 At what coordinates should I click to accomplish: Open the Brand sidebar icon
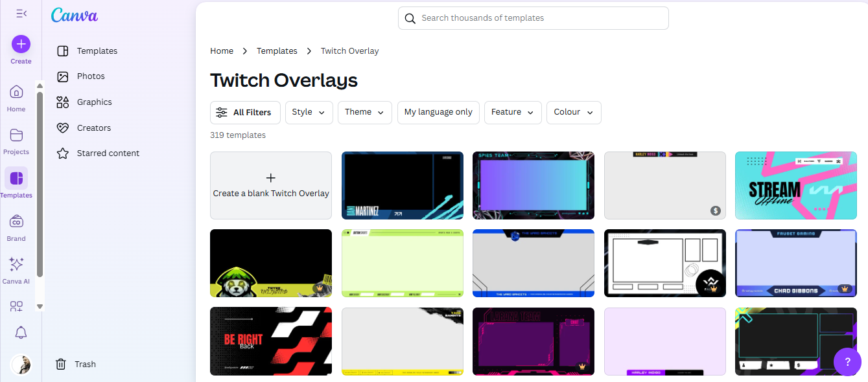point(16,221)
